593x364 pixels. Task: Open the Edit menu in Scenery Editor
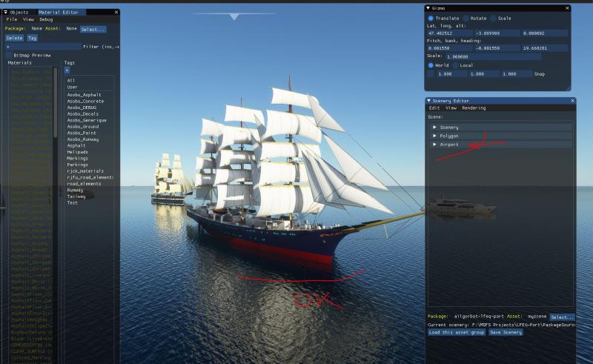click(434, 107)
